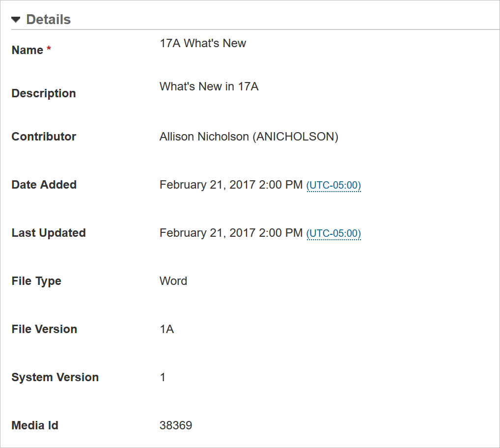Screen dimensions: 500x448
Task: Click the description text "What's New in 17A"
Action: 209,87
